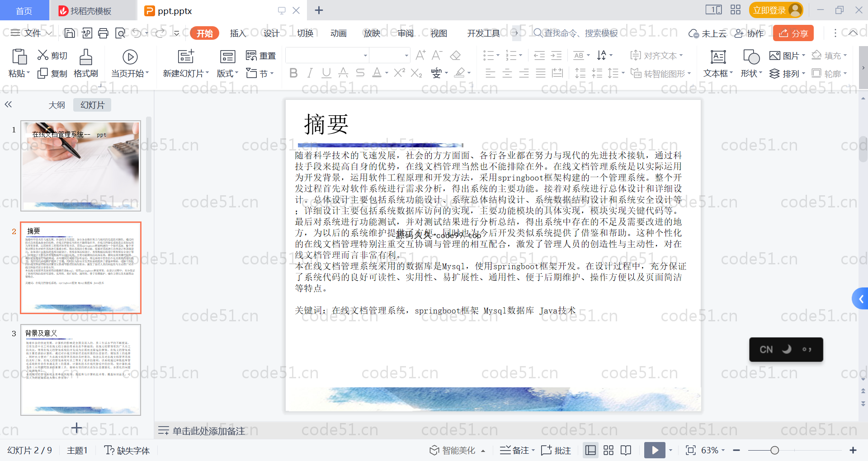Toggle Strikethrough formatting

click(360, 73)
